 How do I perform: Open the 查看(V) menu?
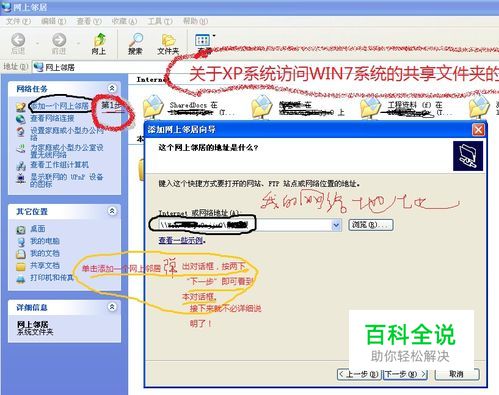coord(89,21)
